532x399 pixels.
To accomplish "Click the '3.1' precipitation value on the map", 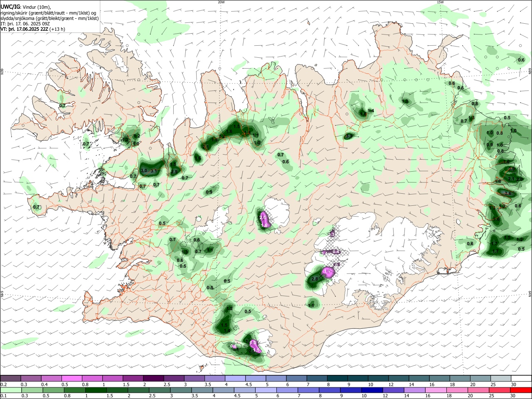I will pyautogui.click(x=154, y=171).
